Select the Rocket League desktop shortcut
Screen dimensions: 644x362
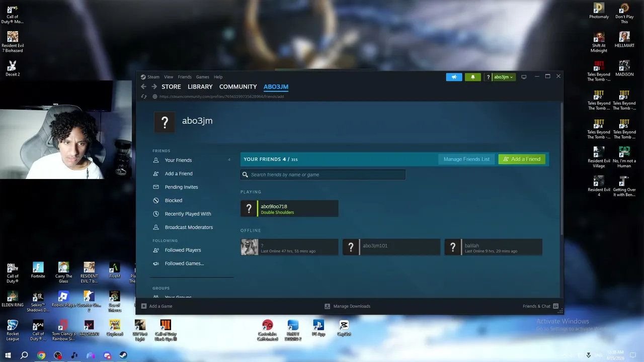click(13, 330)
